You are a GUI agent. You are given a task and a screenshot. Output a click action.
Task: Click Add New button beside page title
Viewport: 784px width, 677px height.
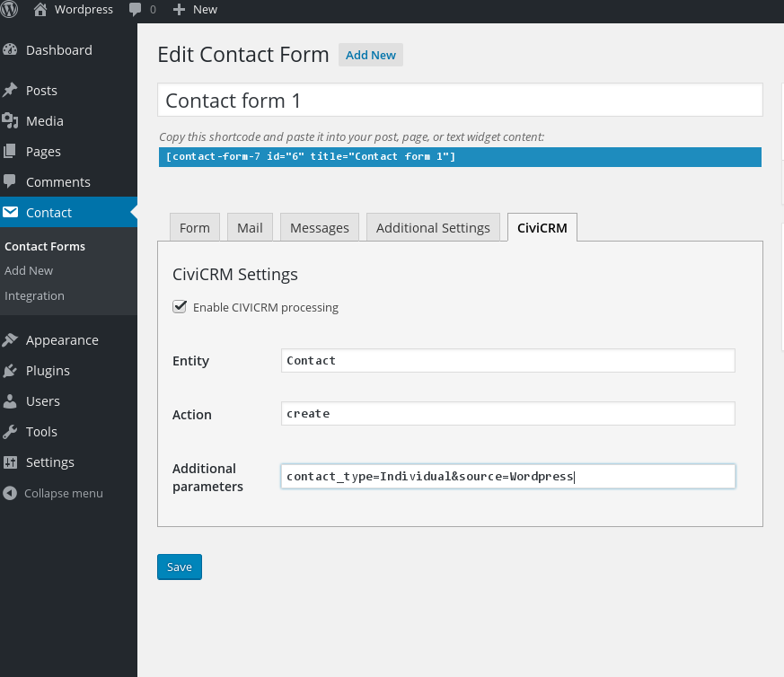point(371,55)
